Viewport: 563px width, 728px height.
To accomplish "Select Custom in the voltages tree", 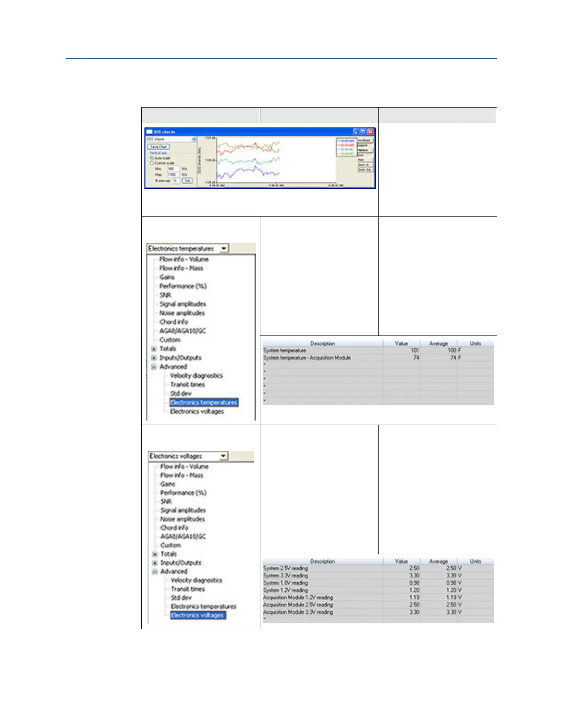I will click(x=171, y=545).
